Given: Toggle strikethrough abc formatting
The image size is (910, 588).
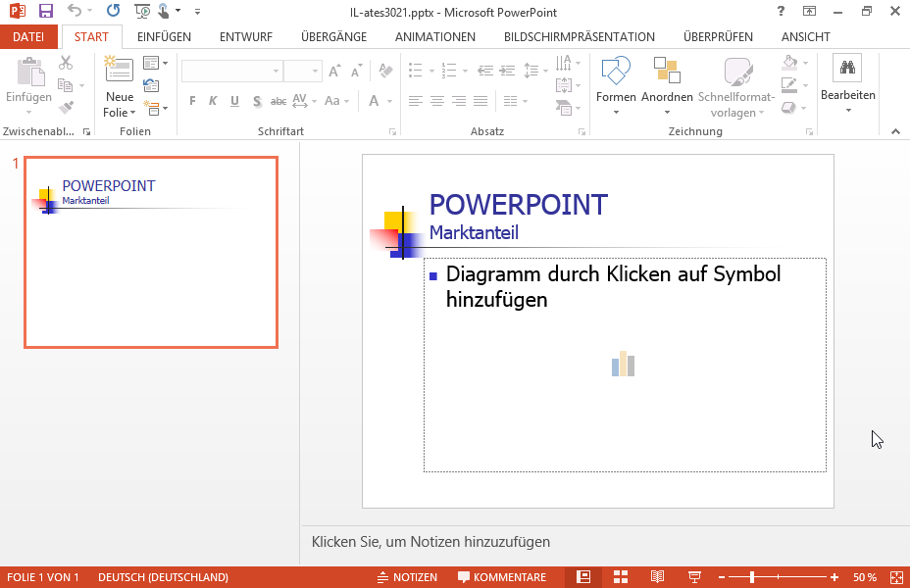Looking at the screenshot, I should click(278, 101).
